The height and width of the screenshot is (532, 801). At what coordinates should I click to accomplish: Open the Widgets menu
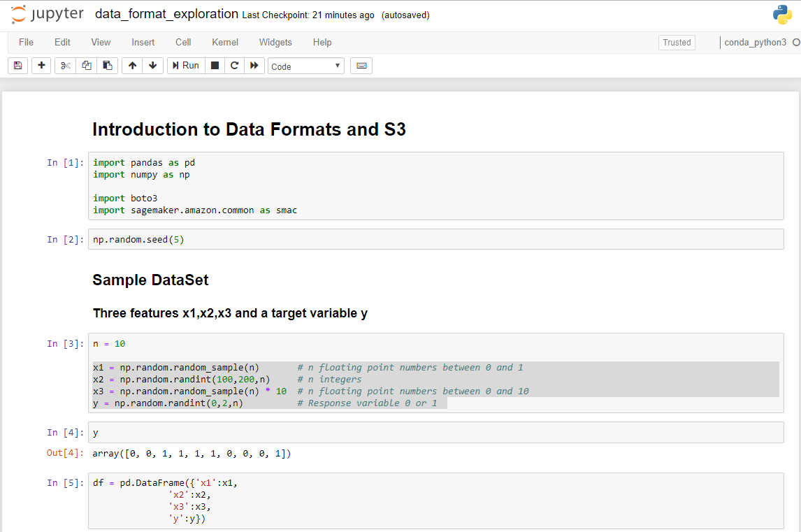(x=275, y=43)
